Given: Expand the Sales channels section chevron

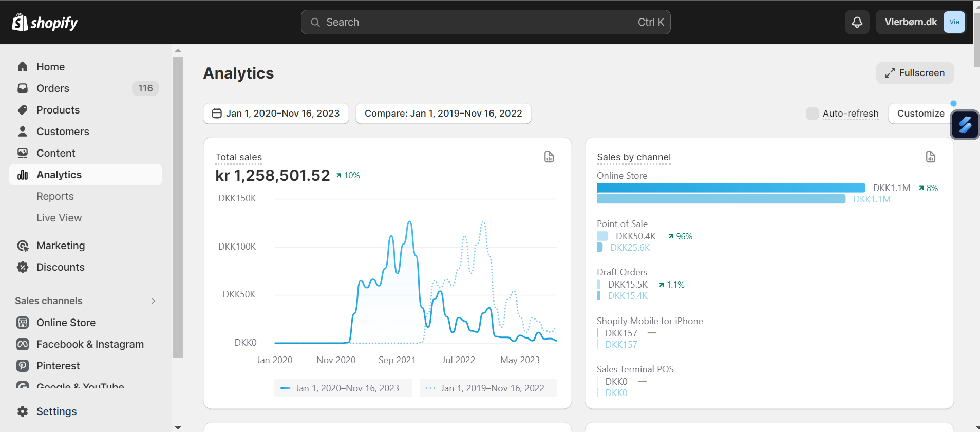Looking at the screenshot, I should [x=153, y=301].
